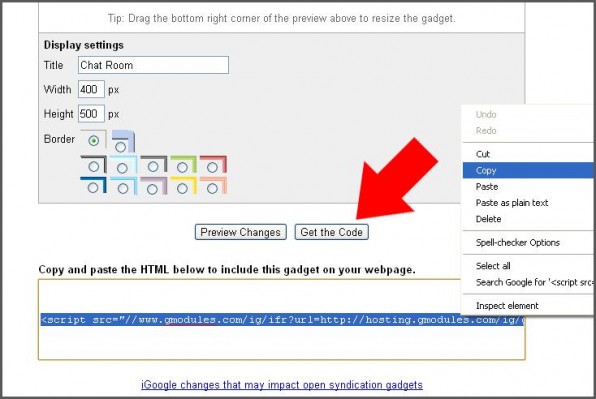Select the no-border radio option
Image resolution: width=596 pixels, height=399 pixels.
[94, 141]
